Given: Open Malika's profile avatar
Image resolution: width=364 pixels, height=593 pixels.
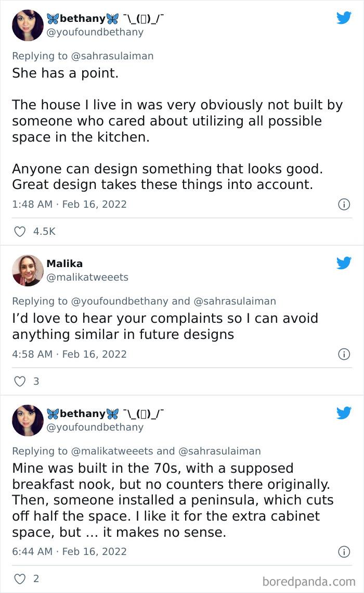Looking at the screenshot, I should pos(28,270).
